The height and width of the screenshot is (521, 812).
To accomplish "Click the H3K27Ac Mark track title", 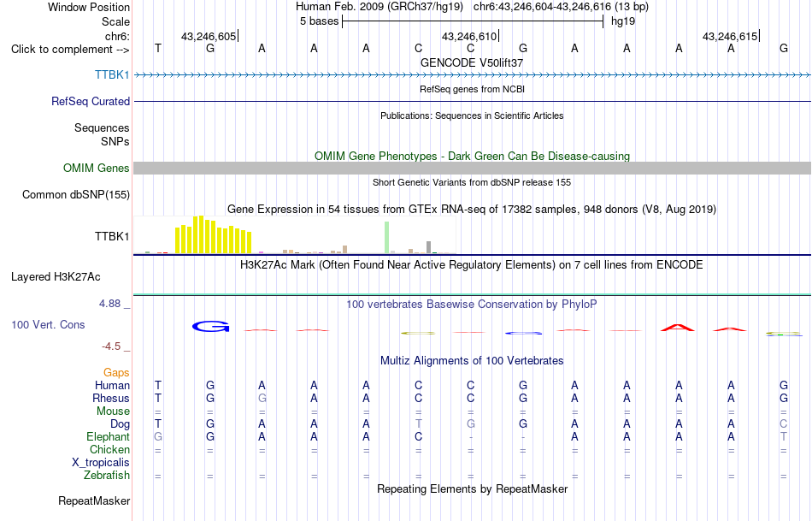I will coord(472,265).
